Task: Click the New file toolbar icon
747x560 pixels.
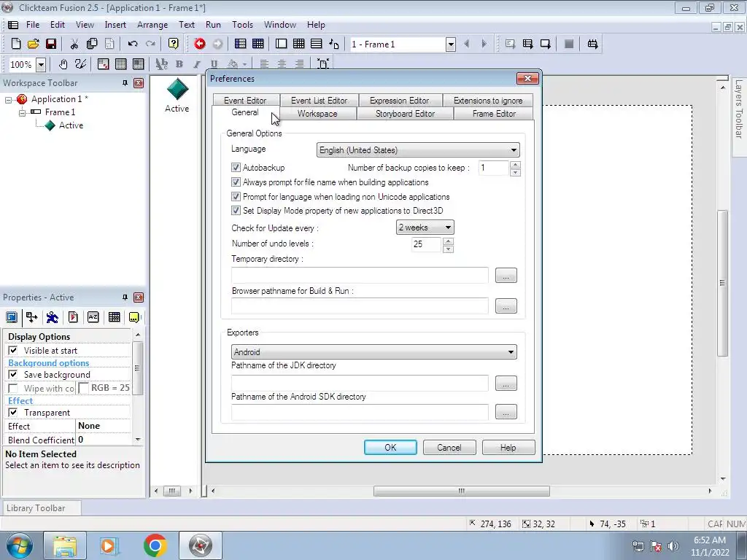Action: click(16, 44)
